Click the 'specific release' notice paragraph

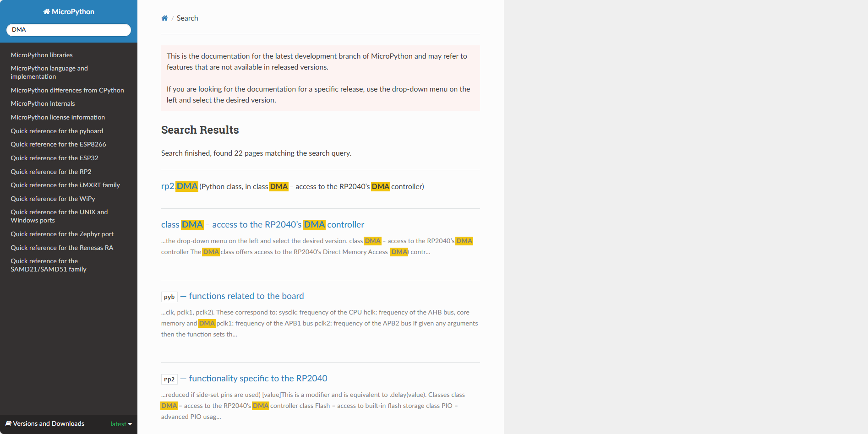tap(318, 95)
